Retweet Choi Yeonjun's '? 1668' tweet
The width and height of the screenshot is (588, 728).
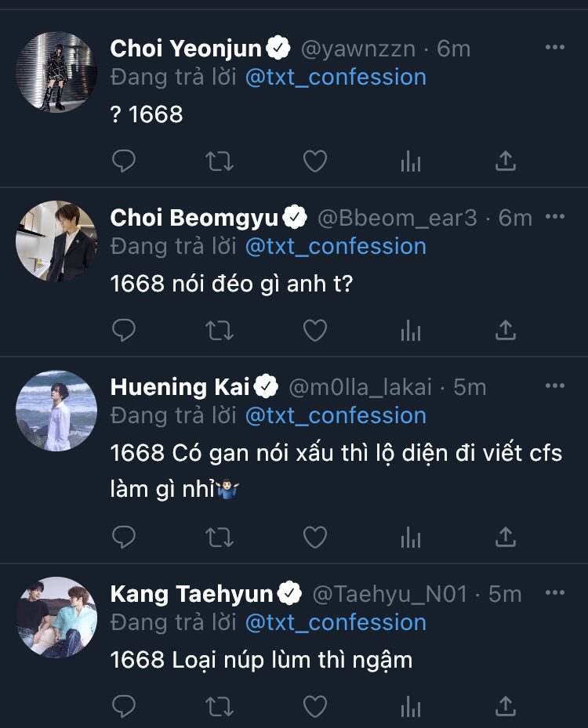[220, 161]
